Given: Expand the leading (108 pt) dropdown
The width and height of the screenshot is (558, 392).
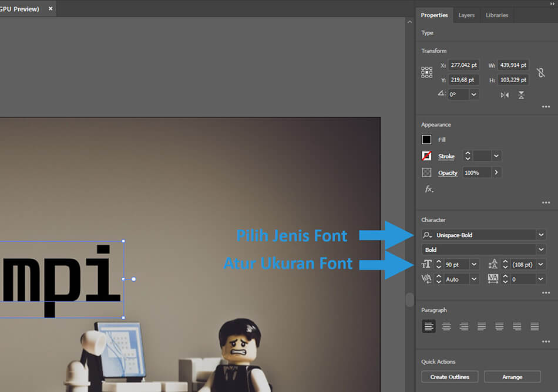Looking at the screenshot, I should pyautogui.click(x=541, y=265).
